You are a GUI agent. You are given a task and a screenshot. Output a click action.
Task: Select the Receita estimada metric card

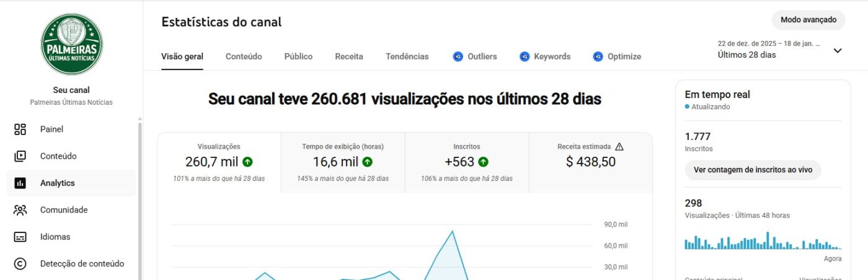click(591, 162)
